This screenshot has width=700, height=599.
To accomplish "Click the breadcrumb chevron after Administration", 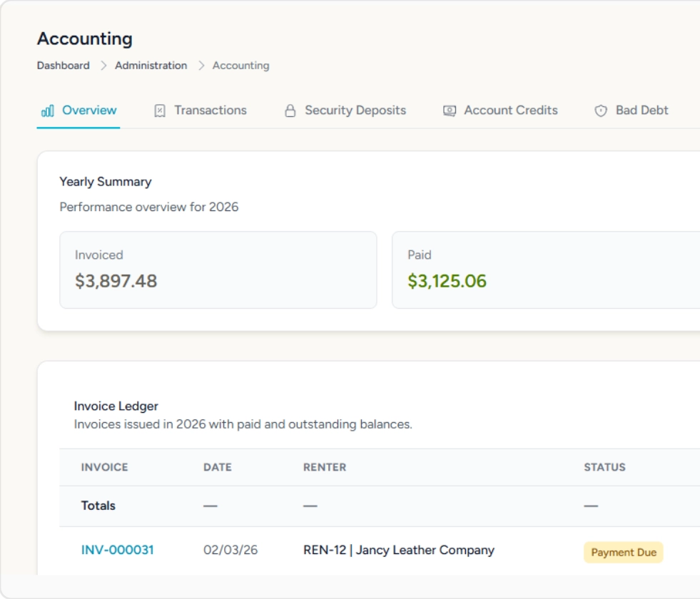I will coord(201,66).
